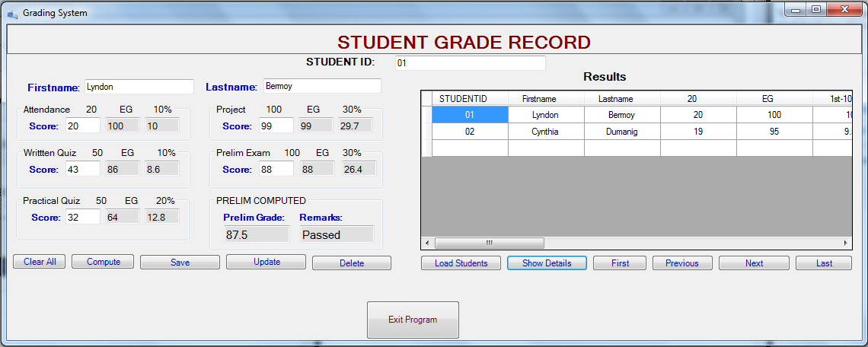Click the Compute button

(x=103, y=262)
